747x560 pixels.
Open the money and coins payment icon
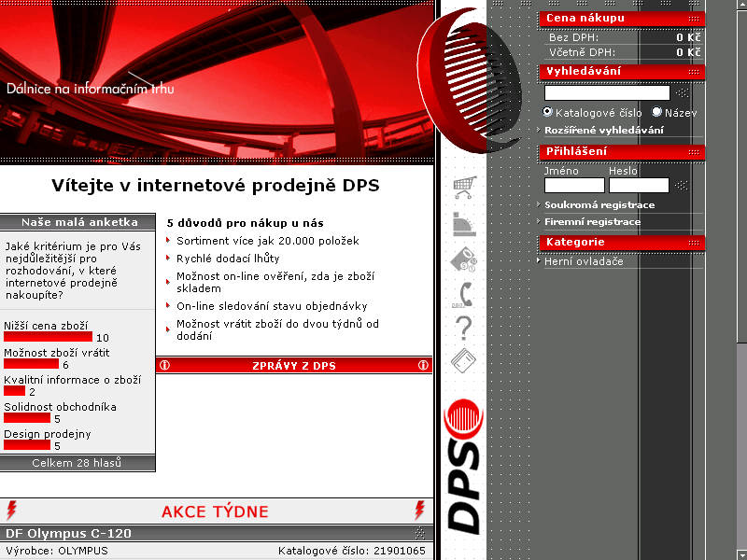(463, 259)
